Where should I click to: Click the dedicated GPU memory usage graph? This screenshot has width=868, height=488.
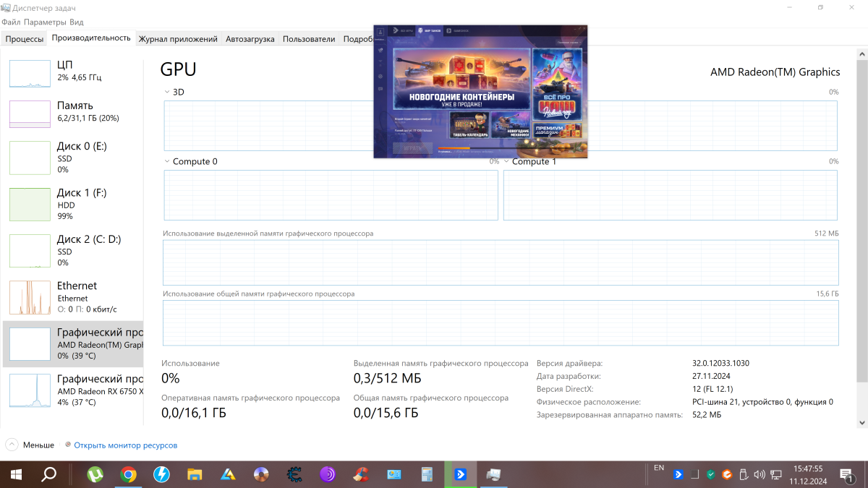pyautogui.click(x=501, y=262)
